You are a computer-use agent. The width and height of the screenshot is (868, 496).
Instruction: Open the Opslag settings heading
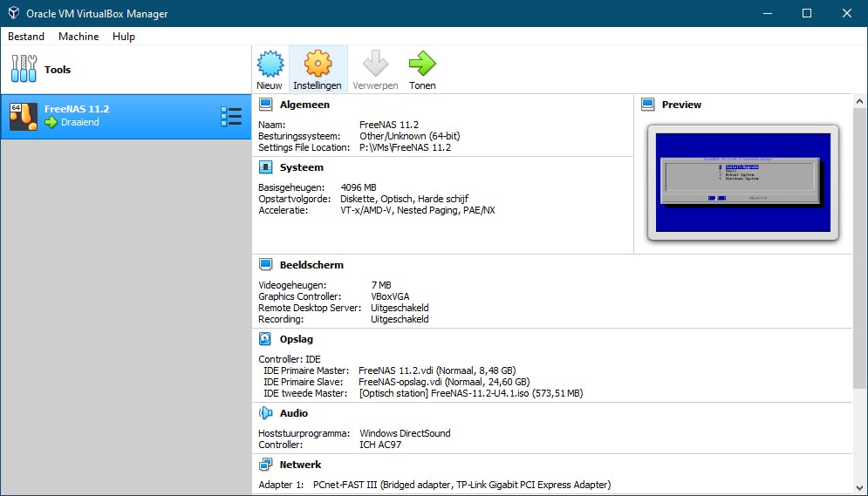296,339
